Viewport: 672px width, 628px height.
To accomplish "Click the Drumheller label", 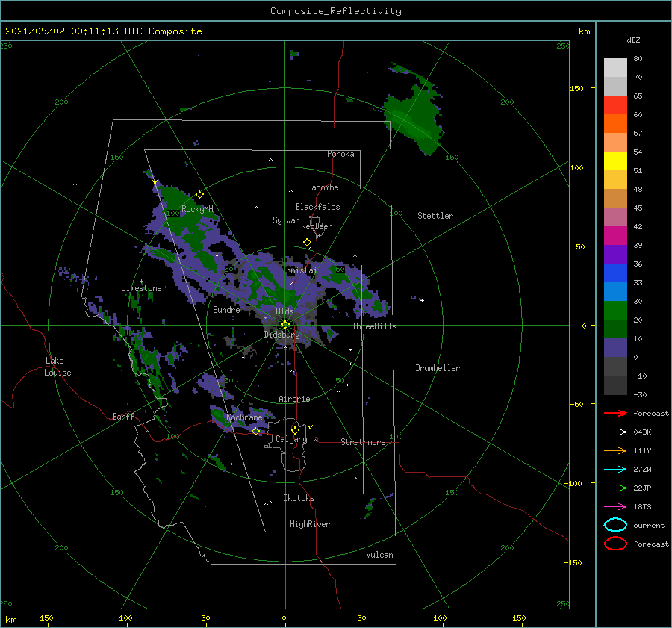I will point(438,368).
